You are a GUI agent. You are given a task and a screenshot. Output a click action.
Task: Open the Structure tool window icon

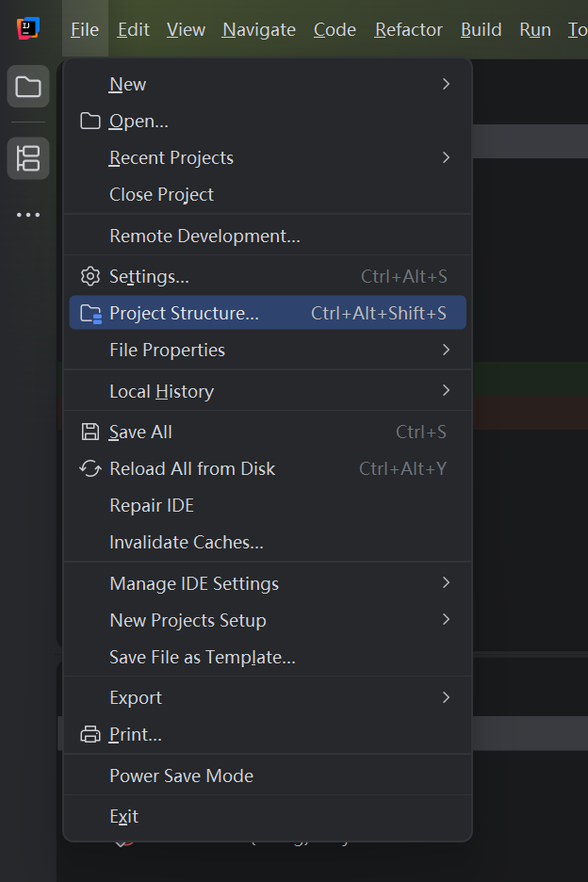28,158
